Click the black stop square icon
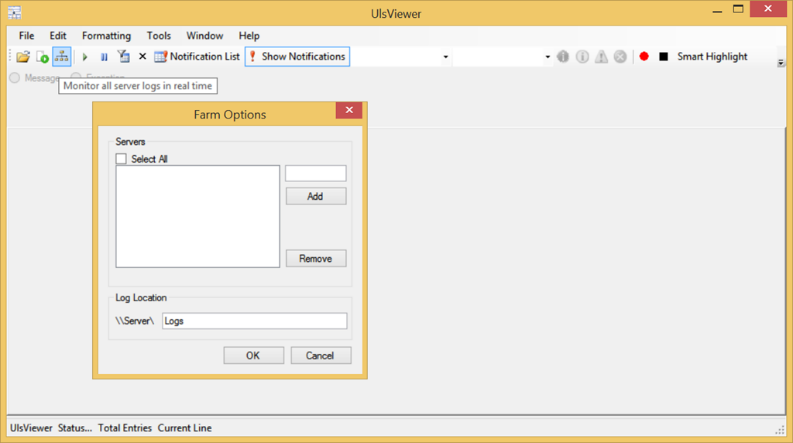 [664, 57]
